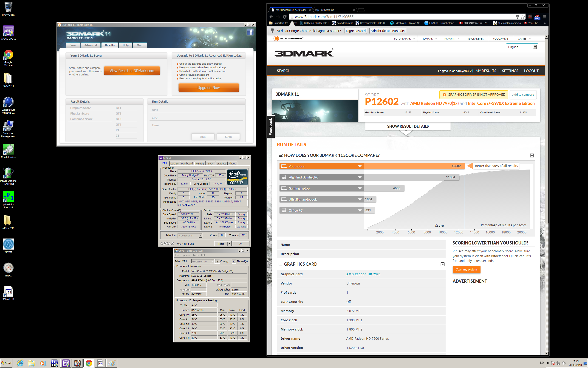Screen dimensions: 588x368
Task: Open MY RESULTS link
Action: (486, 71)
